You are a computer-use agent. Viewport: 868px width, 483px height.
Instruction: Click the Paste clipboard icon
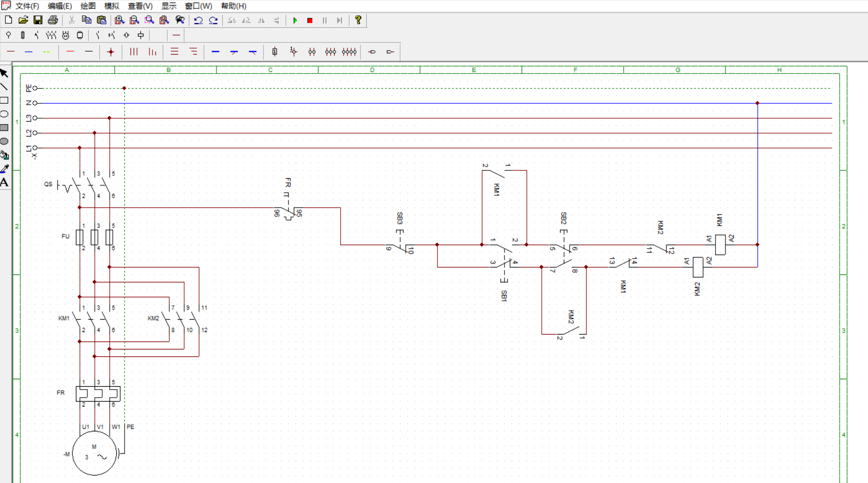point(101,20)
